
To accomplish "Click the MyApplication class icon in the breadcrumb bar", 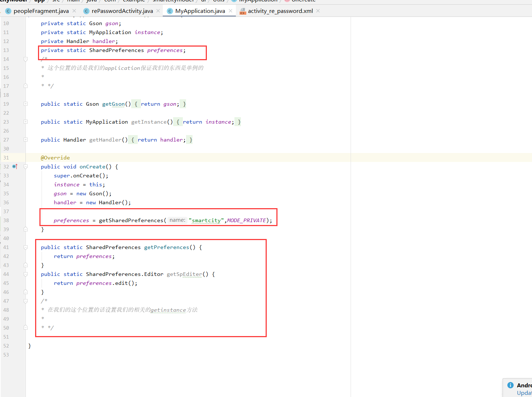I will (233, 1).
